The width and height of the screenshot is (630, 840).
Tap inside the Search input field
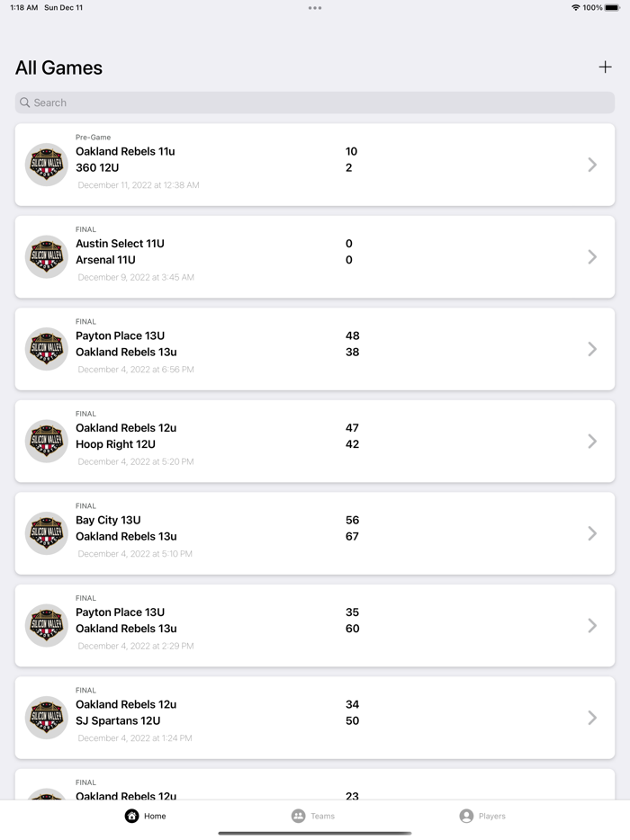coord(315,103)
